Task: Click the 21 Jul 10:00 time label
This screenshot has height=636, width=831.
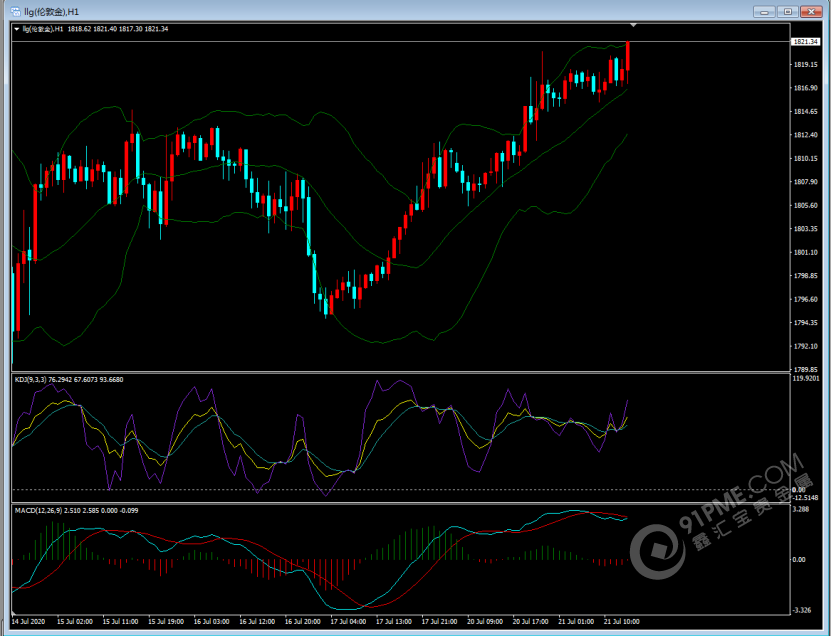Action: (622, 621)
